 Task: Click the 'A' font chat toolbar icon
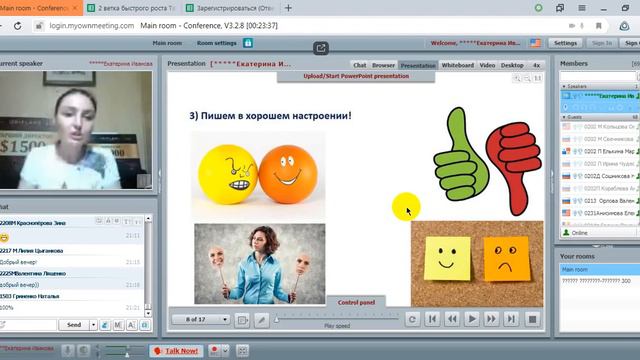click(x=131, y=325)
